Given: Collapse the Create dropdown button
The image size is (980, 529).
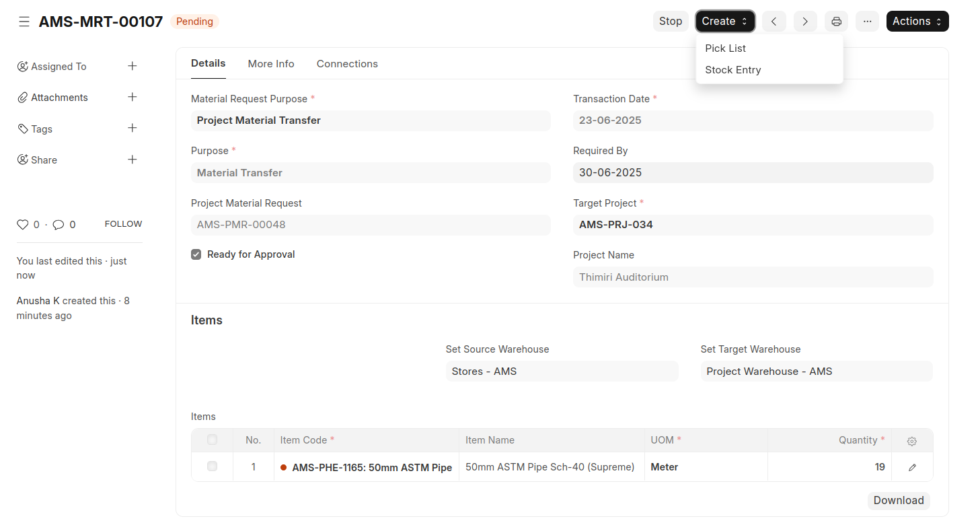Looking at the screenshot, I should coord(724,22).
